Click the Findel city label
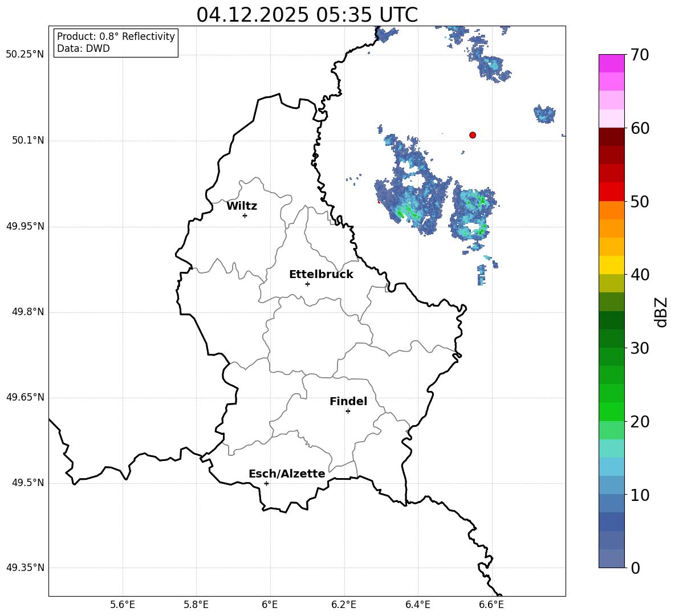 348,401
